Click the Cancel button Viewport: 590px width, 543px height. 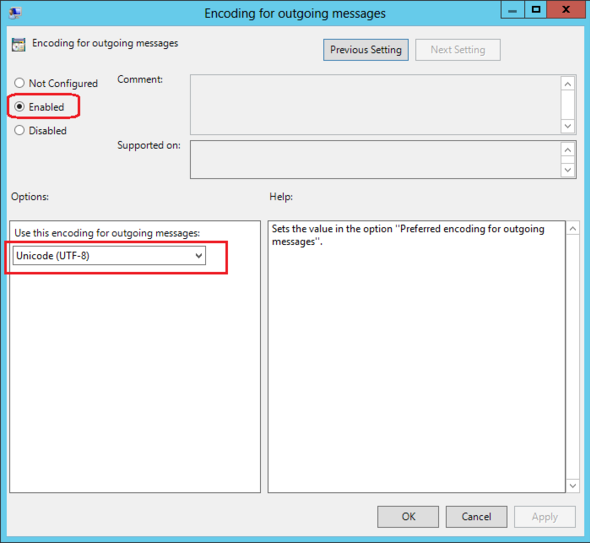(x=476, y=517)
